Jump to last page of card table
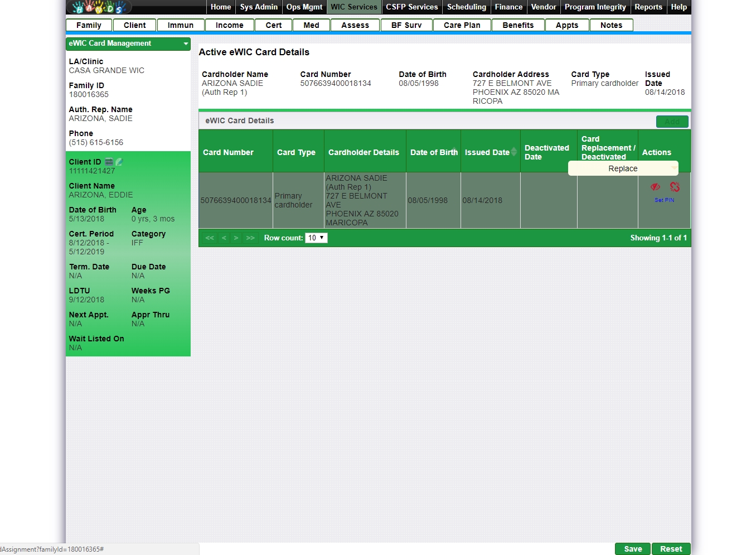This screenshot has height=555, width=756. click(250, 238)
